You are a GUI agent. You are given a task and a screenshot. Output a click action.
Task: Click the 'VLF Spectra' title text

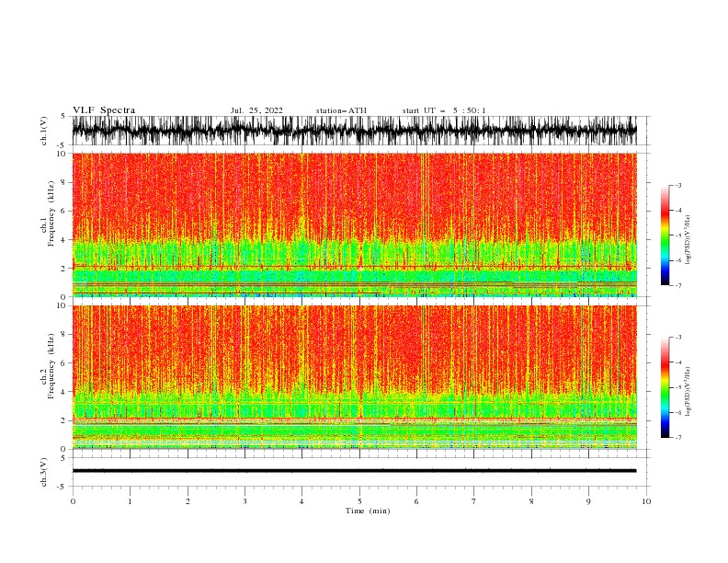point(104,110)
